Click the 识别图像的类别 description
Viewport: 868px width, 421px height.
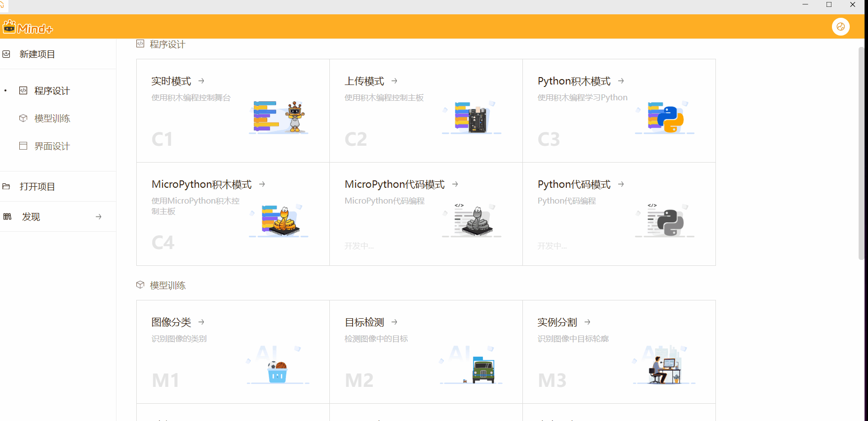(179, 339)
